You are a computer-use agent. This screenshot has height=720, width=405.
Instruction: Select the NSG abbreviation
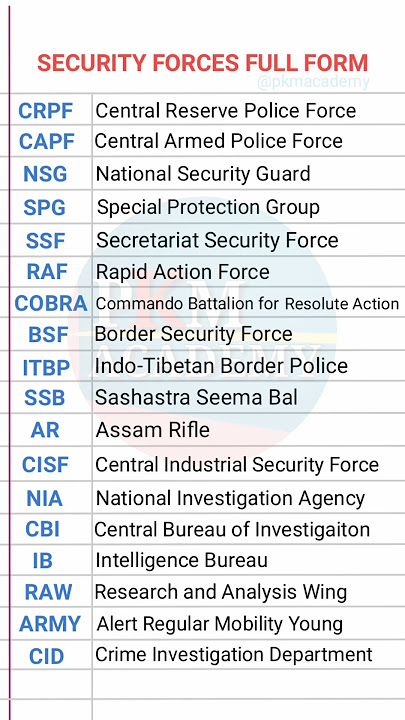coord(45,174)
